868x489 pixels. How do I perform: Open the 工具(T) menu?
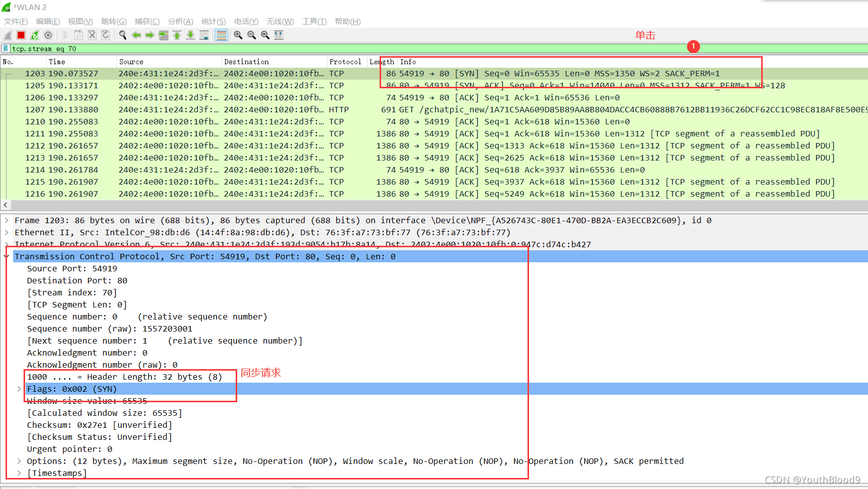(314, 22)
